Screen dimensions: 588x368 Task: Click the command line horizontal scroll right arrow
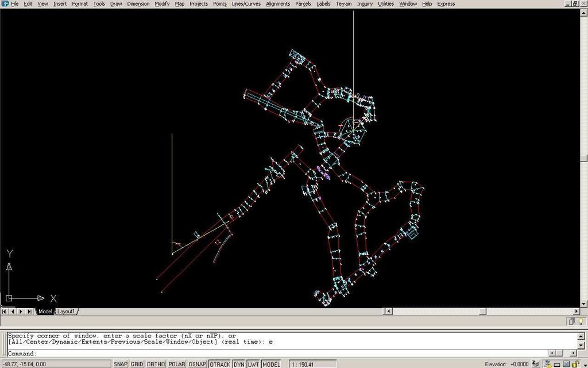(x=573, y=353)
